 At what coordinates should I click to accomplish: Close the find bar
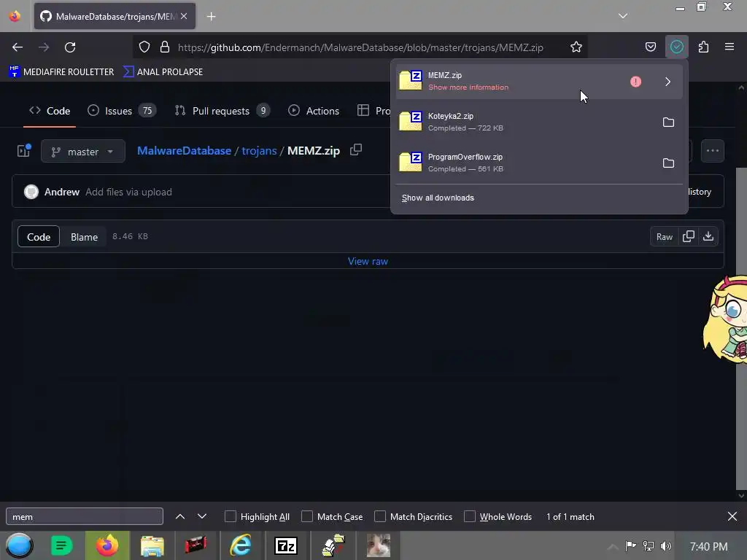pos(732,516)
